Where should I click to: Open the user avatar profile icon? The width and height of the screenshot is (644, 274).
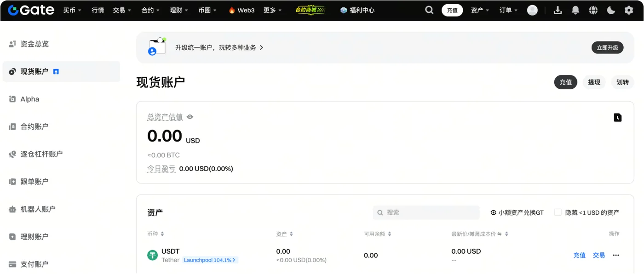pos(532,10)
